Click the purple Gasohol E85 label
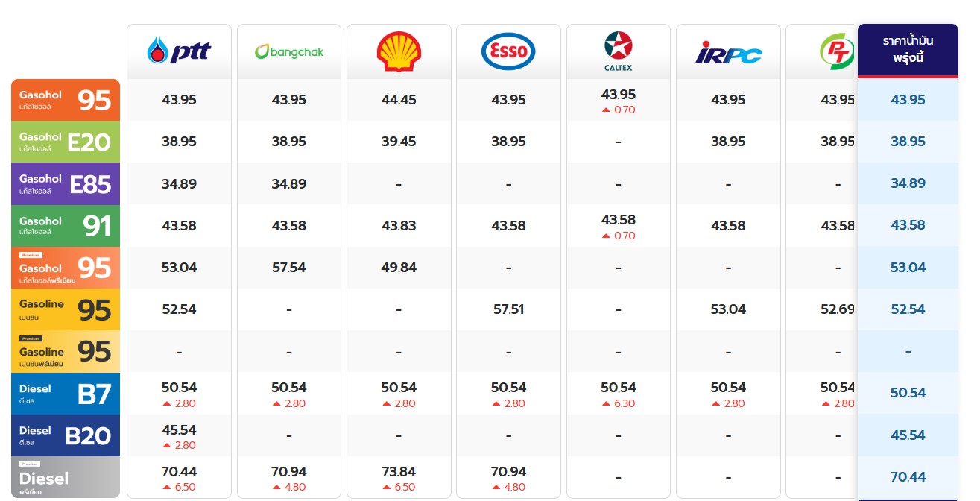980x501 pixels. [x=66, y=183]
